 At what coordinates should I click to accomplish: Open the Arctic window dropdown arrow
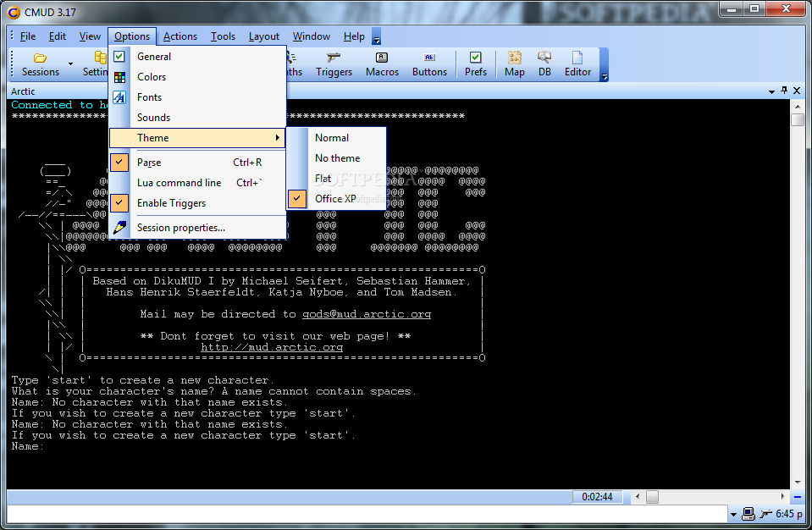point(771,91)
